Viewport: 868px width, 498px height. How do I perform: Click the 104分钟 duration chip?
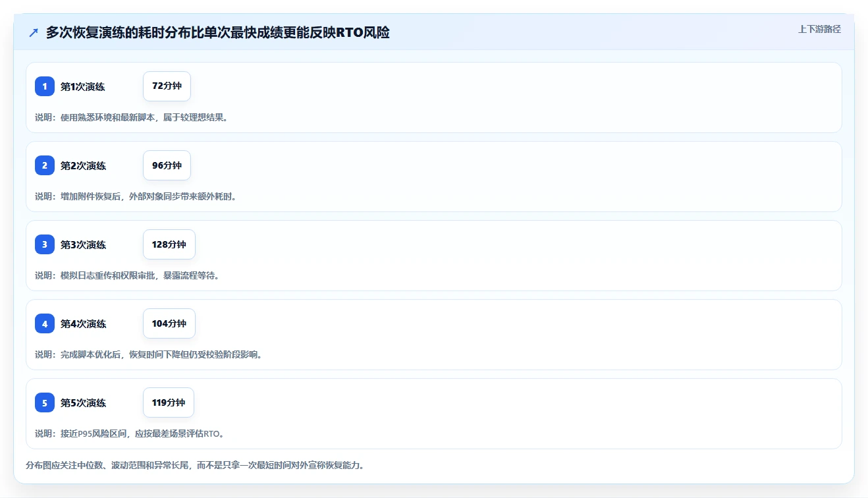(169, 323)
